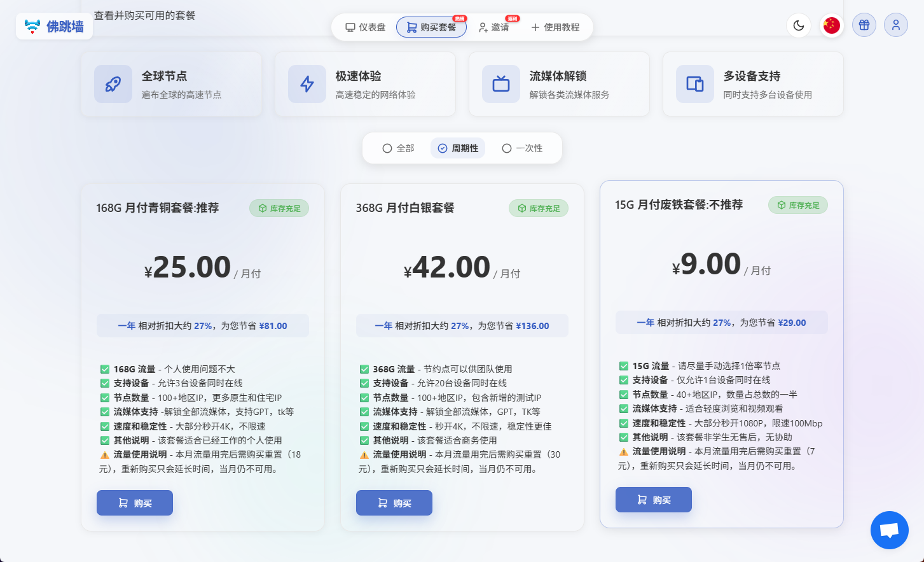Viewport: 924px width, 562px height.
Task: Click 库存充足 badge on 368G plan
Action: point(539,208)
